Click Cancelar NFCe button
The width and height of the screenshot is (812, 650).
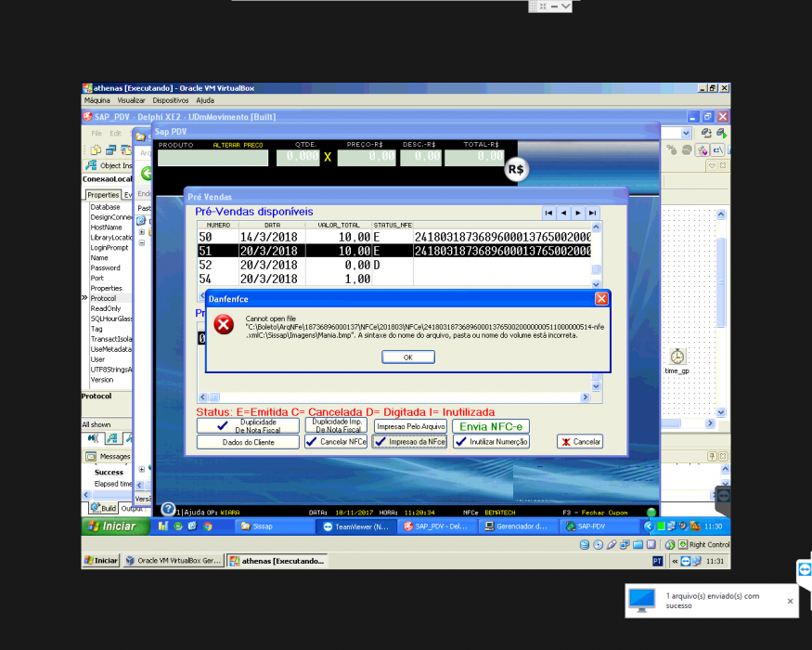point(336,442)
